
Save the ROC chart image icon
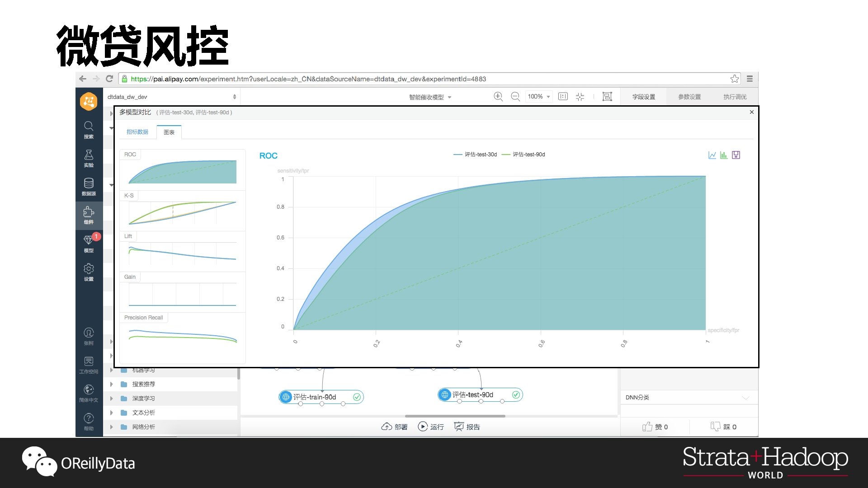tap(736, 155)
